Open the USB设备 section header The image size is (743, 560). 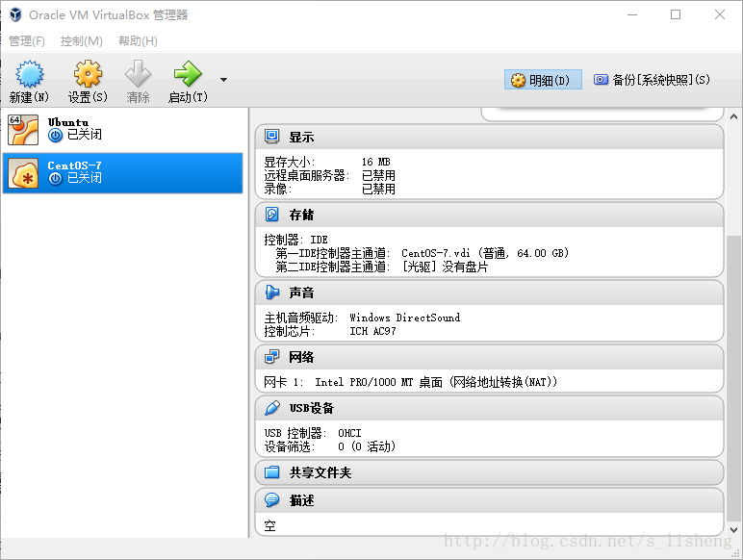pos(489,408)
